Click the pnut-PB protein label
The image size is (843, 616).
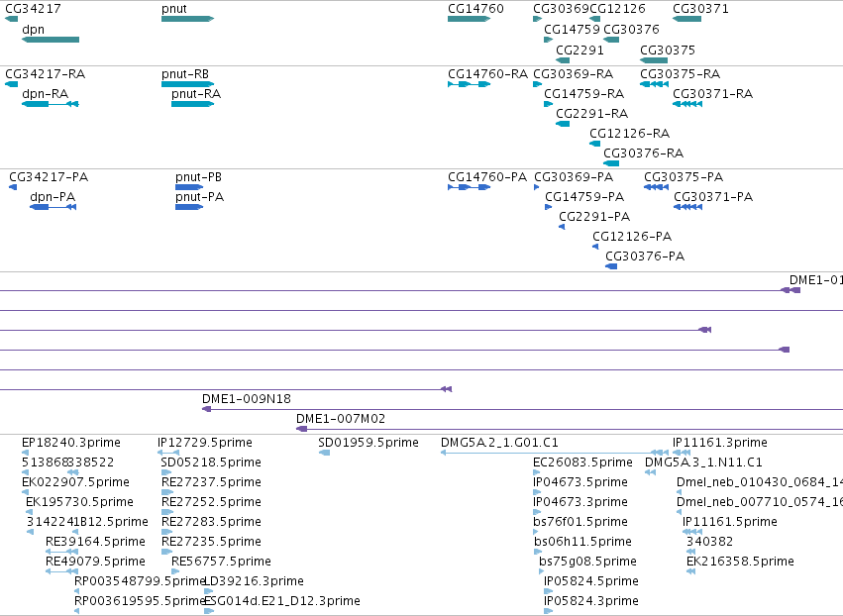click(198, 177)
